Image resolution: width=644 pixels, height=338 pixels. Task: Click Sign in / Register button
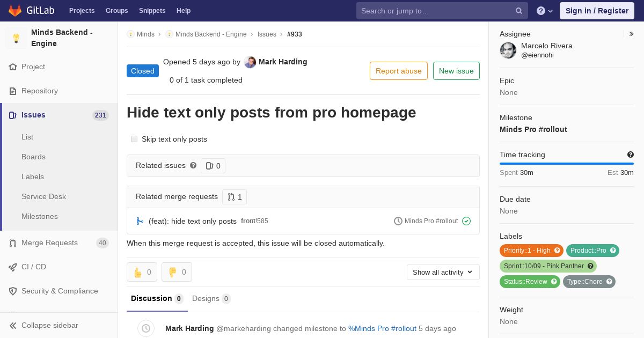tap(597, 11)
